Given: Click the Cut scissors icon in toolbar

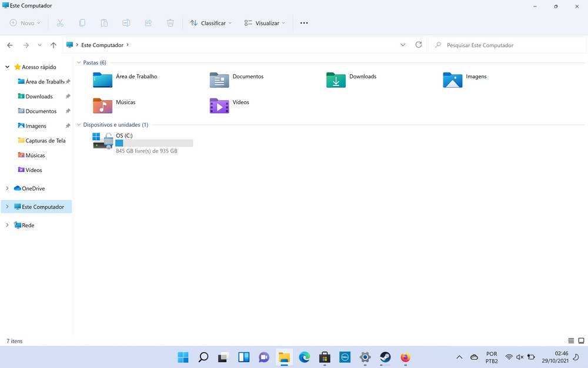Looking at the screenshot, I should [x=60, y=23].
